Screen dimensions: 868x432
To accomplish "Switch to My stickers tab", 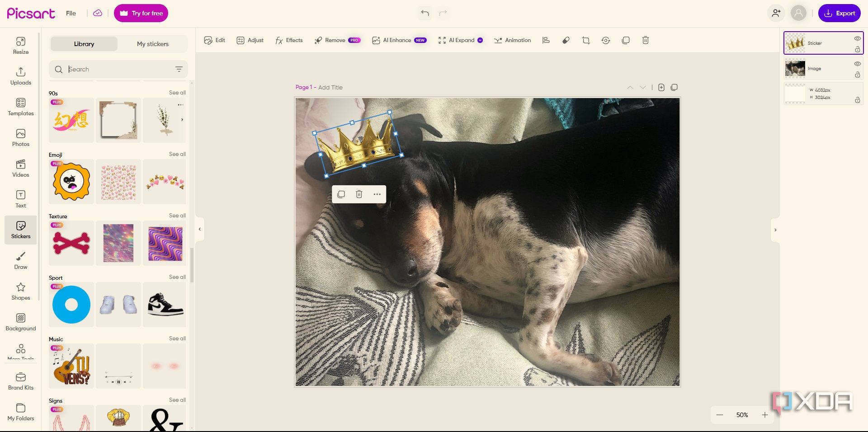I will click(153, 44).
